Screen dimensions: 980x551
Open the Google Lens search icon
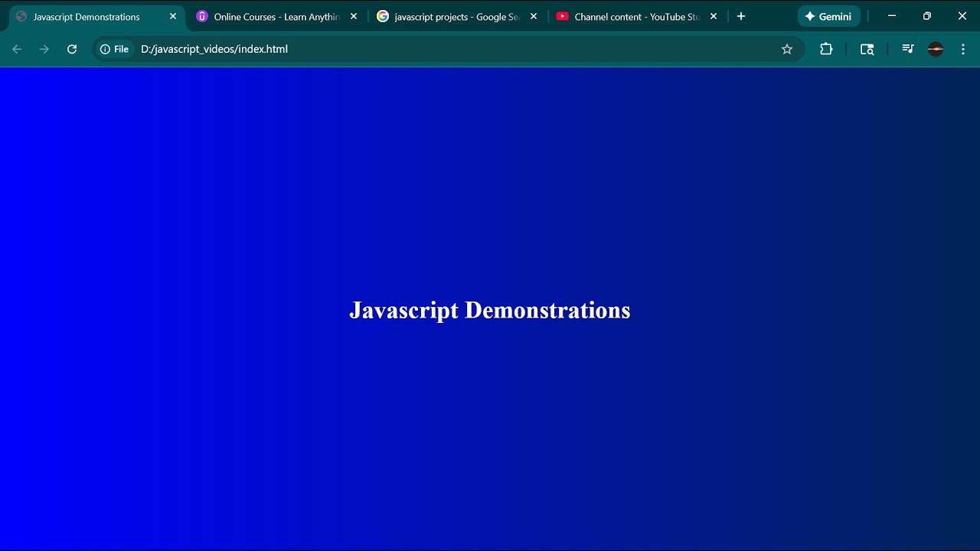pyautogui.click(x=867, y=49)
